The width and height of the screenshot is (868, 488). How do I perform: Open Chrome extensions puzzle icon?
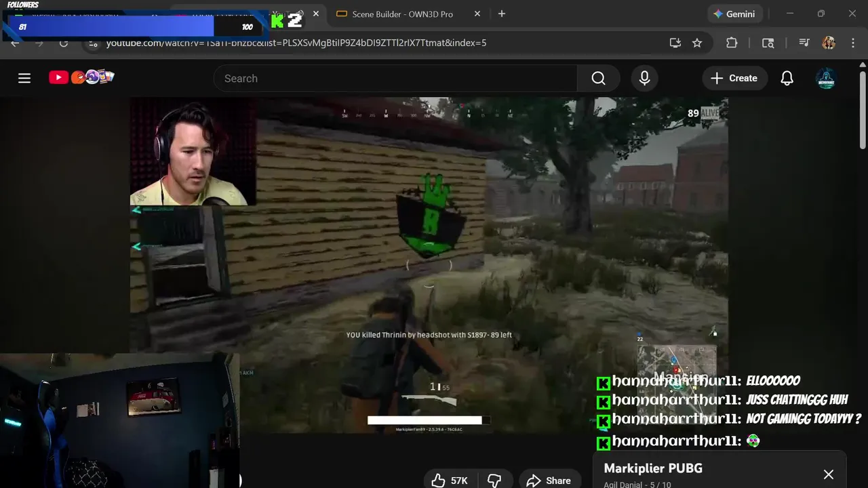[732, 43]
